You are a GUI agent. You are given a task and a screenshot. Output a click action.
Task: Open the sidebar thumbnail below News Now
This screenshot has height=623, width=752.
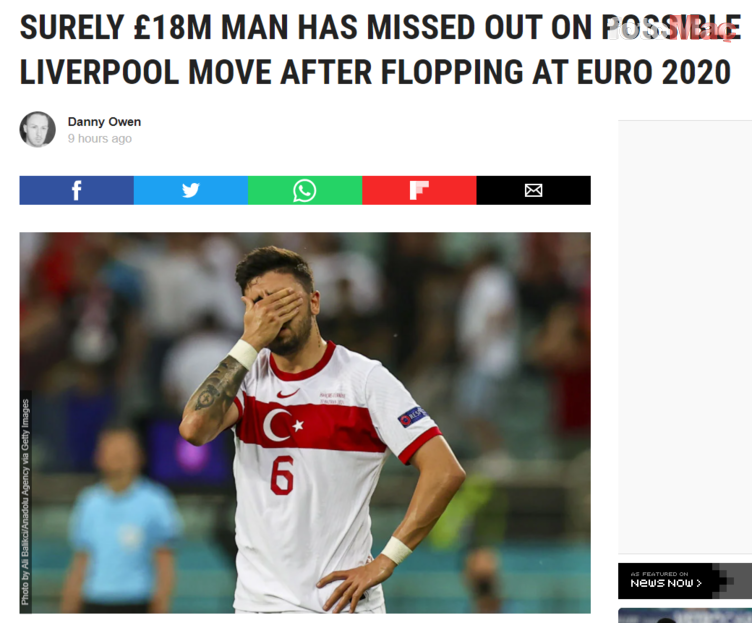(x=685, y=615)
